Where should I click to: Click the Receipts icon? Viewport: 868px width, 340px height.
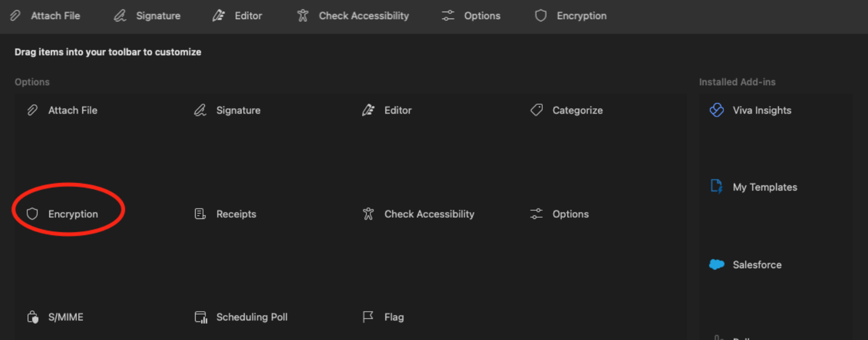[x=200, y=214]
